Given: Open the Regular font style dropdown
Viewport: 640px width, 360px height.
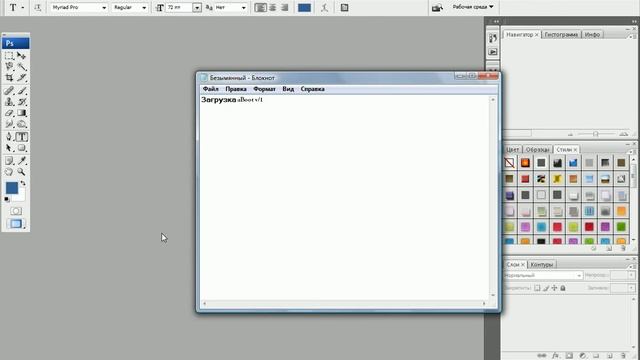Looking at the screenshot, I should tap(130, 7).
